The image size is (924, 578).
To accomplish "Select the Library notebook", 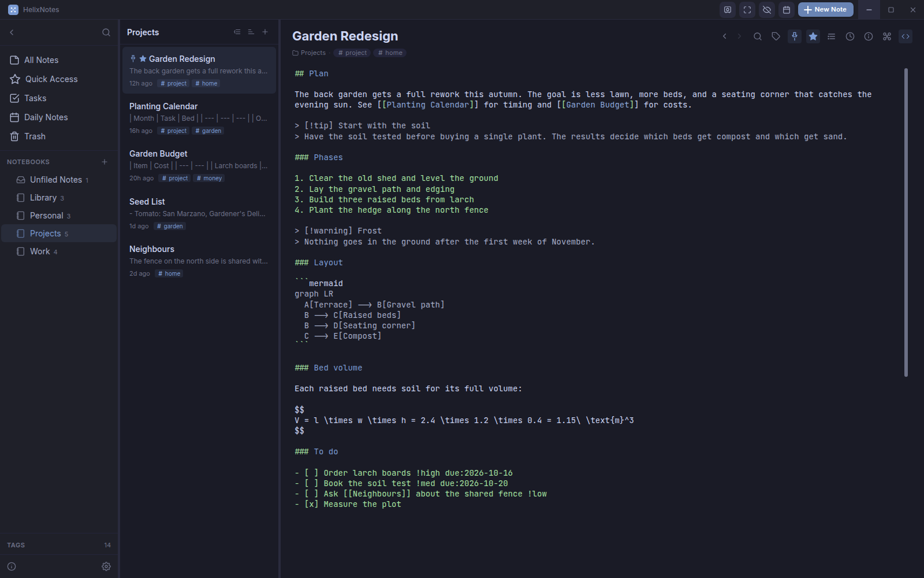I will pos(58,198).
